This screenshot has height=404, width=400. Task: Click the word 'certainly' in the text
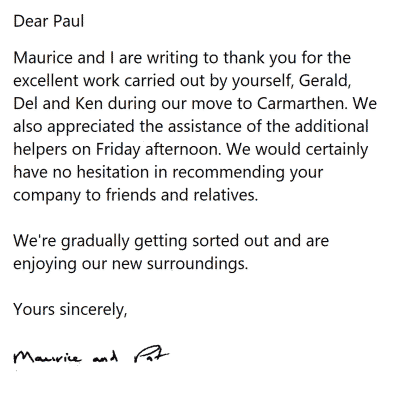point(337,150)
